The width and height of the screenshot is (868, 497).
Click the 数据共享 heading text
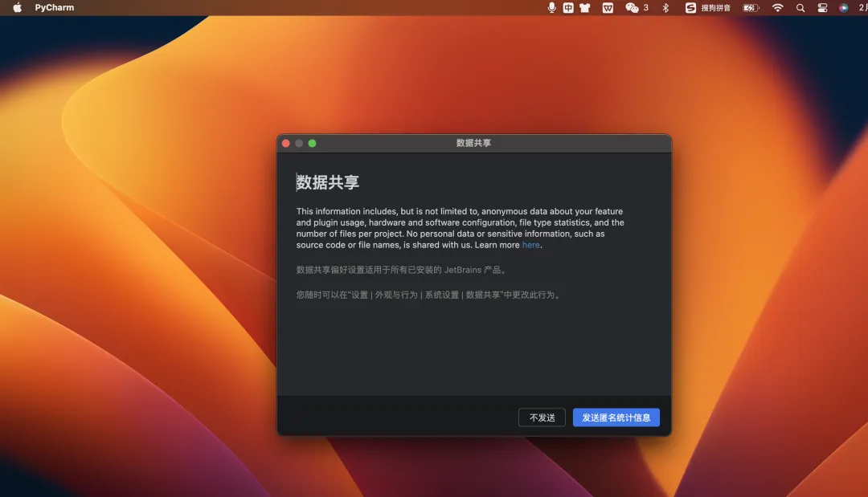click(x=328, y=182)
